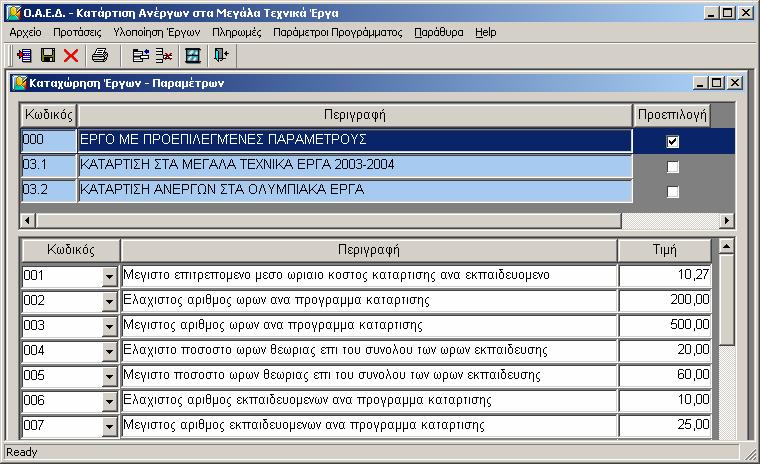This screenshot has height=464, width=760.
Task: Click the Περιγραφή header in lower table
Action: [369, 250]
